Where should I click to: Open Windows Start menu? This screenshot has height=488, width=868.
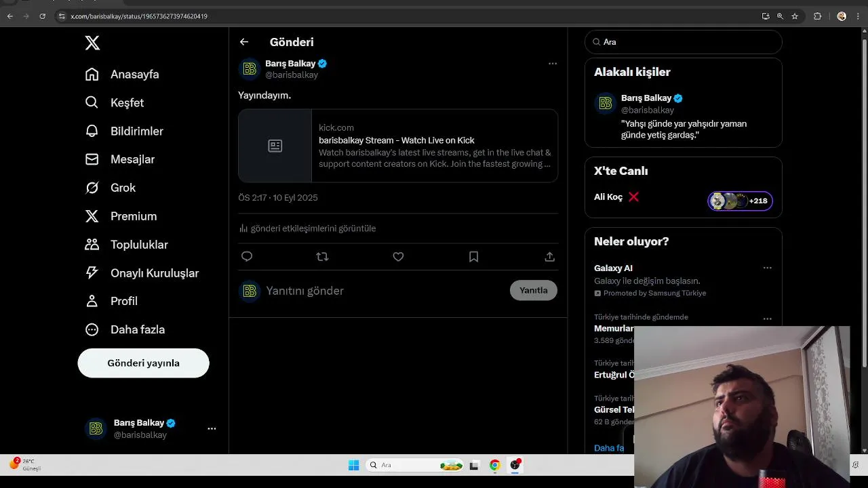point(353,465)
